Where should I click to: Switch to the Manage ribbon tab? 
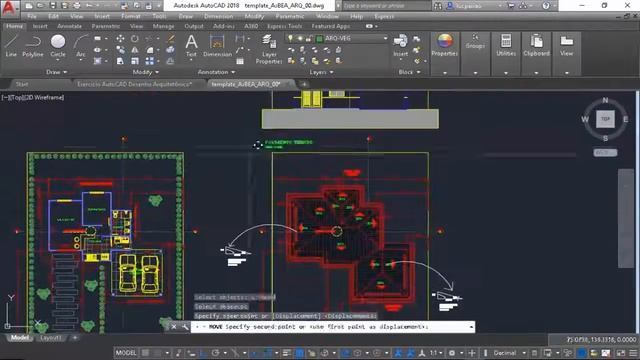tap(163, 26)
